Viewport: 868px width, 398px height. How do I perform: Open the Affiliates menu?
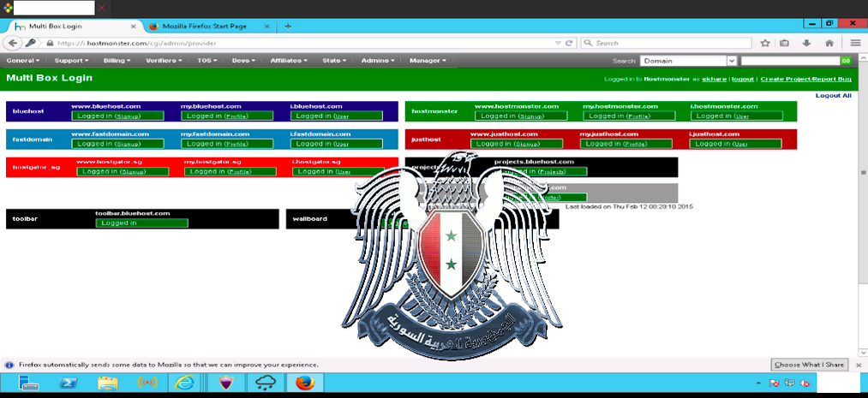click(x=290, y=61)
